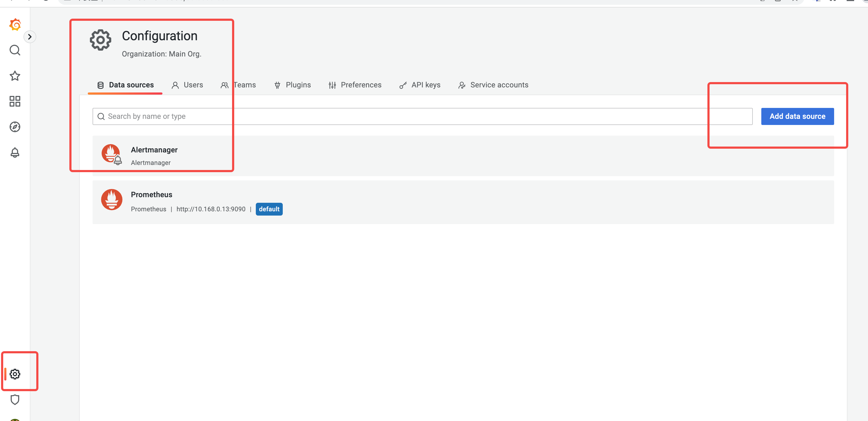The width and height of the screenshot is (868, 421).
Task: Open the API keys tab
Action: tap(420, 85)
